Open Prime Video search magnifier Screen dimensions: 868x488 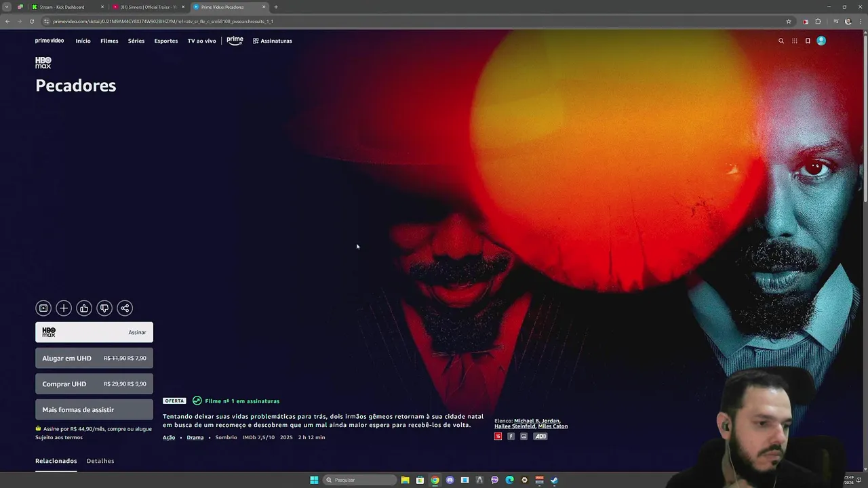(781, 41)
